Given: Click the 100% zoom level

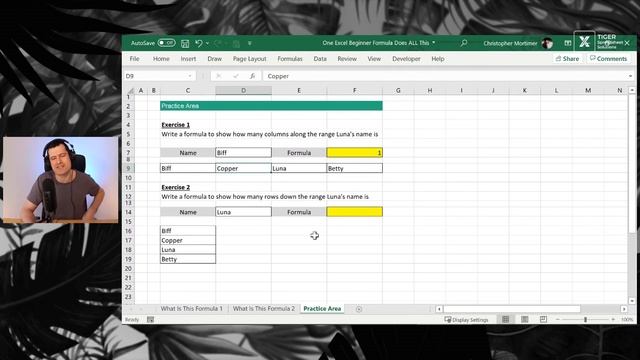Looking at the screenshot, I should click(627, 320).
